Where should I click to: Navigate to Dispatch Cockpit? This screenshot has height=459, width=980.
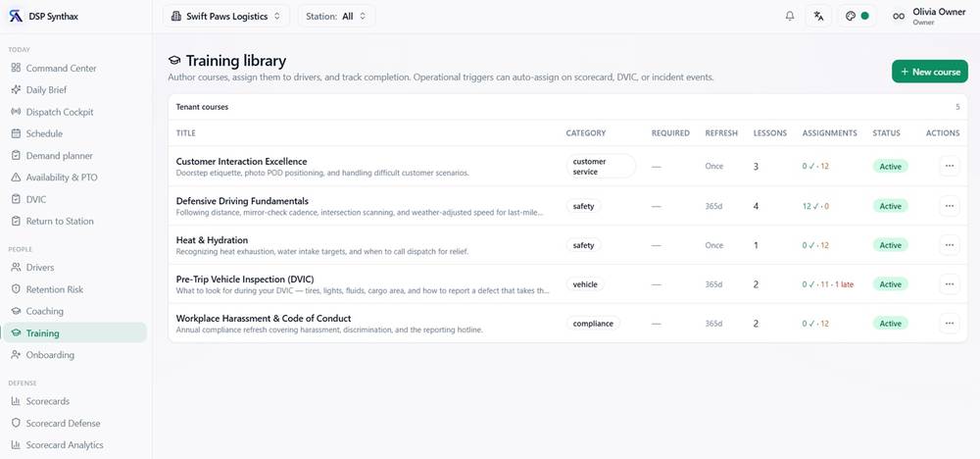pos(75,111)
